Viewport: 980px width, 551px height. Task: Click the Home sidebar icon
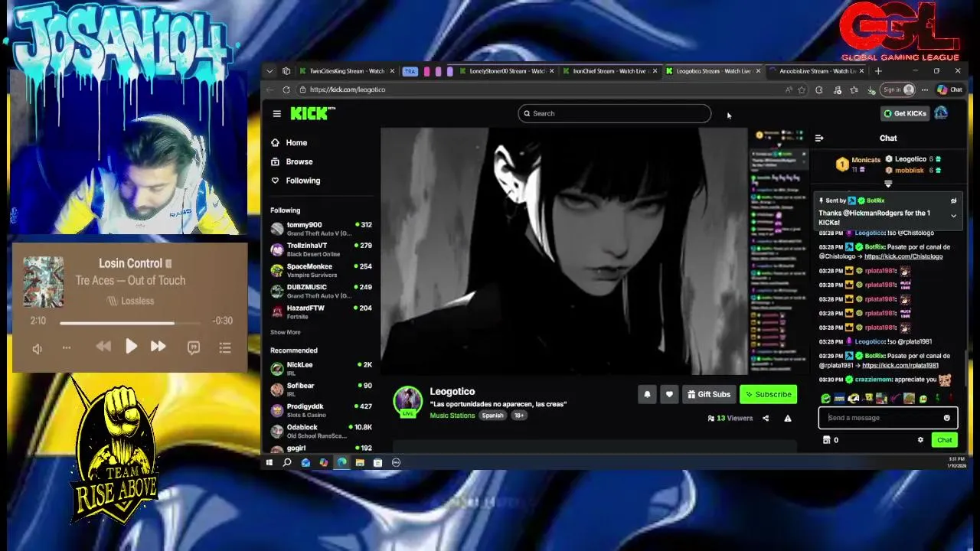pyautogui.click(x=275, y=142)
